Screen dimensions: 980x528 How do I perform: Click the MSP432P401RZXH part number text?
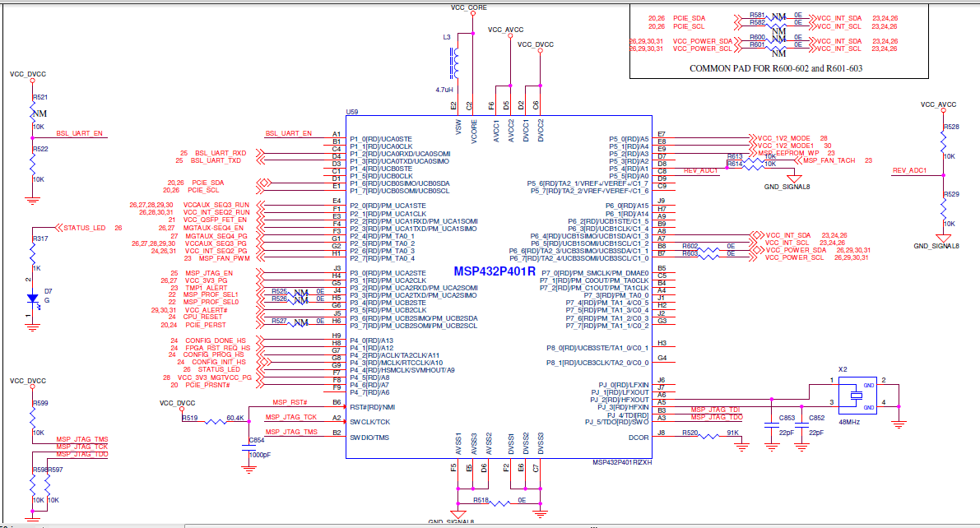coord(622,462)
